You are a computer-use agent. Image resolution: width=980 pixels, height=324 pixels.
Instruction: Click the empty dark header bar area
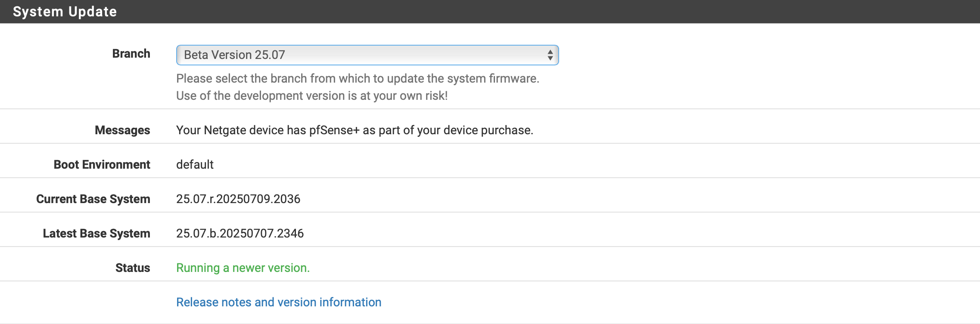(x=560, y=12)
